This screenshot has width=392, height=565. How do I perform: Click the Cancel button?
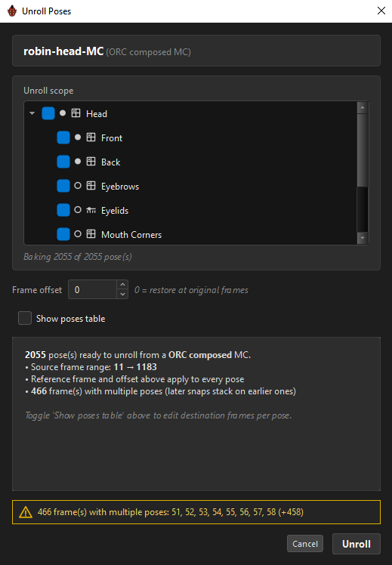pos(305,544)
